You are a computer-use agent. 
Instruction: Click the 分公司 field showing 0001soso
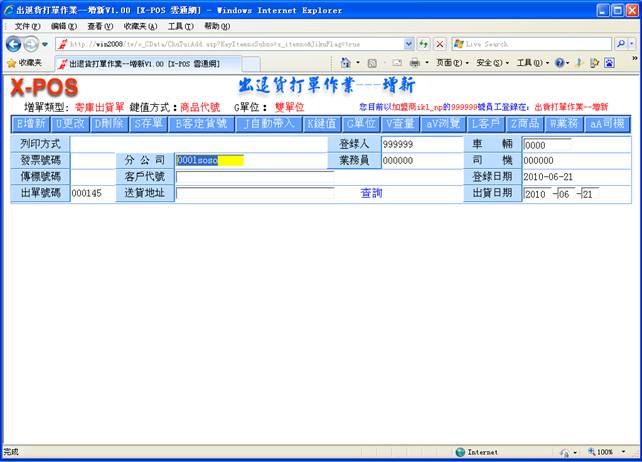pyautogui.click(x=210, y=160)
